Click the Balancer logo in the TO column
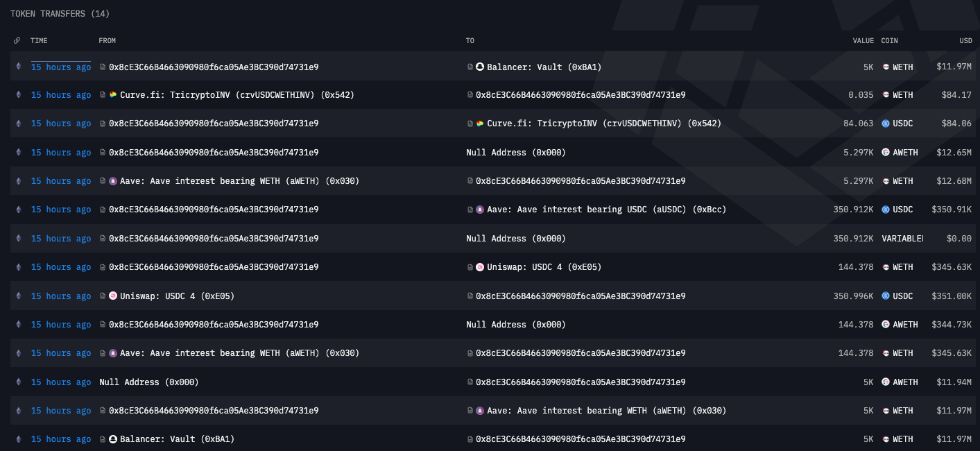Screen dimensions: 980x451 tap(480, 67)
